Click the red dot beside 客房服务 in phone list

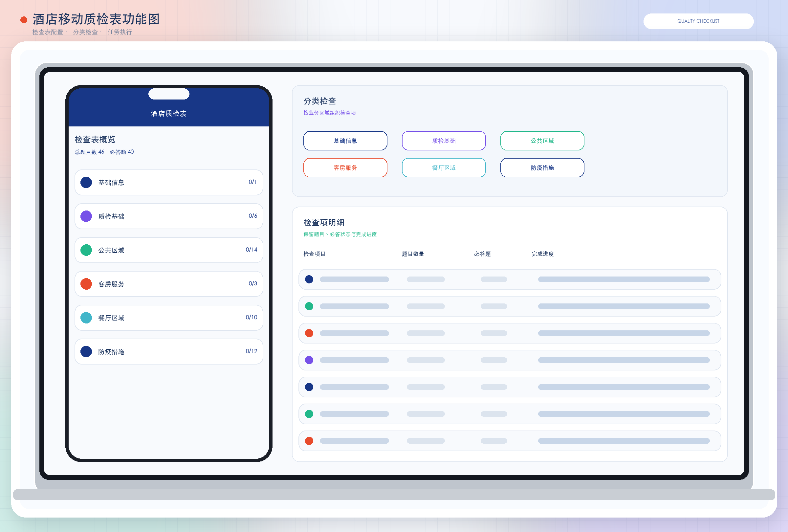click(86, 284)
